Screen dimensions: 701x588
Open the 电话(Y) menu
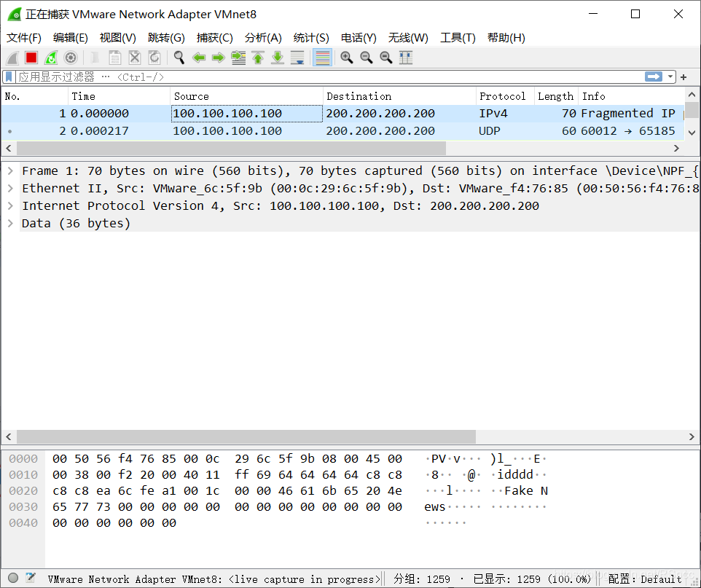[359, 38]
